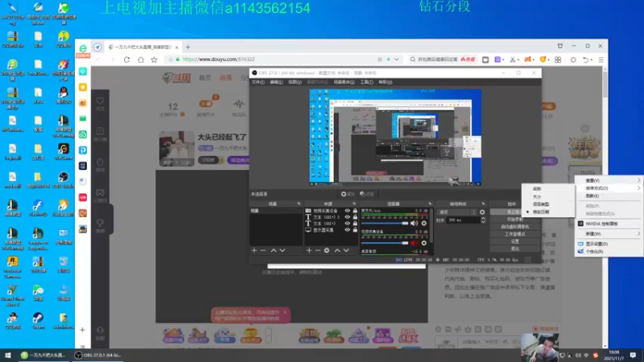This screenshot has width=644, height=362.
Task: Expand the 查看(V) submenu arrow
Action: [638, 180]
